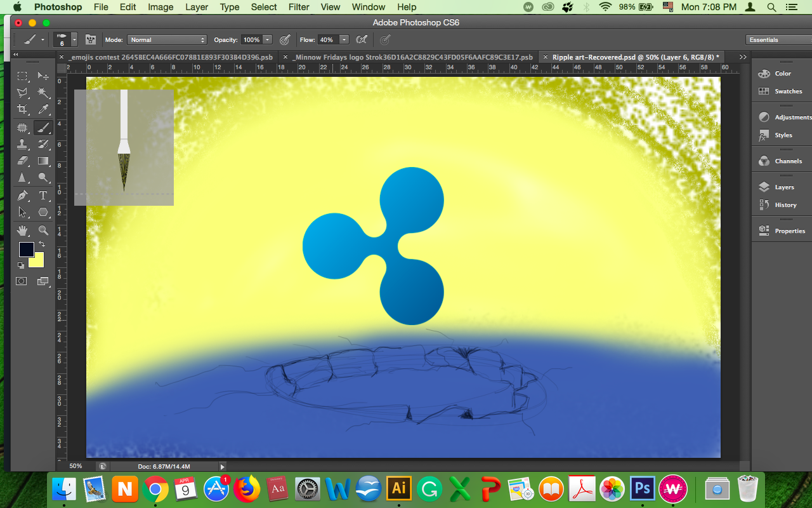
Task: Select the Crop tool
Action: pos(22,110)
